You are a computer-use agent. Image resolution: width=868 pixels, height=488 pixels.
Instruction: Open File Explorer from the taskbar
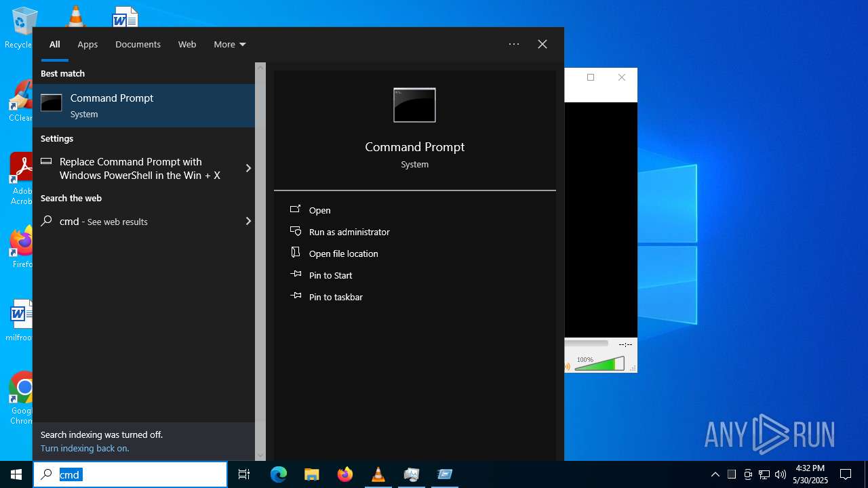point(312,474)
